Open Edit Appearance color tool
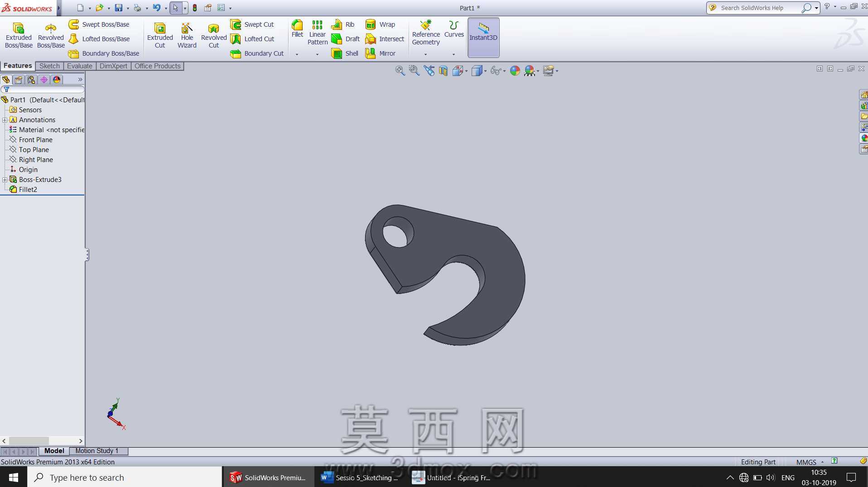The image size is (868, 487). (515, 71)
